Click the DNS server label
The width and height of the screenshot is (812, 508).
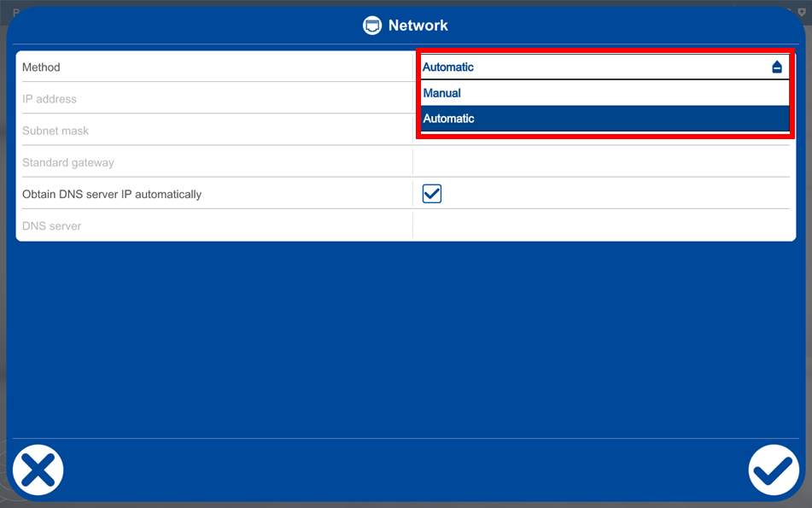(52, 226)
